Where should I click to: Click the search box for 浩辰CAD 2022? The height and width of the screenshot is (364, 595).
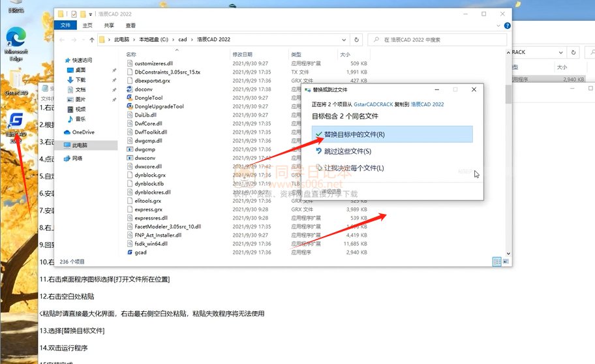point(437,40)
